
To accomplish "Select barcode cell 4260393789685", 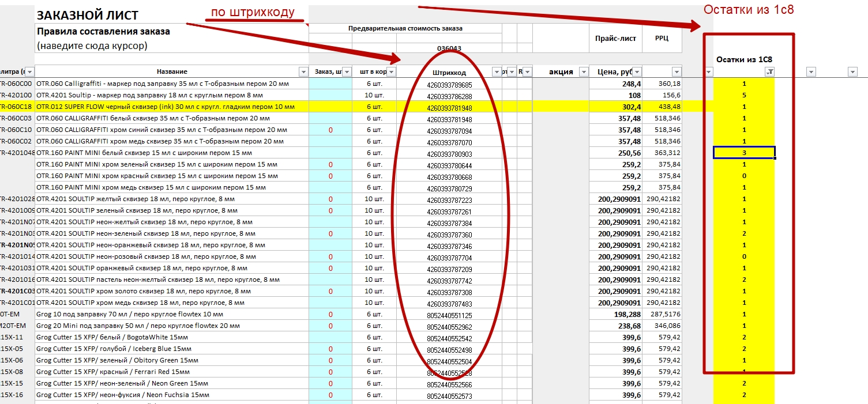I will [449, 84].
